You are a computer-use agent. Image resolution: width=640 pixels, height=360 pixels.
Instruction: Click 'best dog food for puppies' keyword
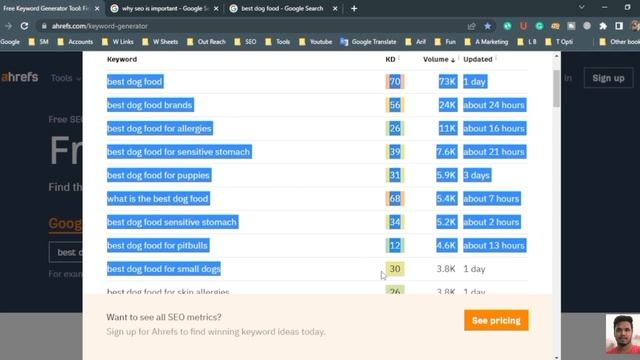(x=159, y=175)
